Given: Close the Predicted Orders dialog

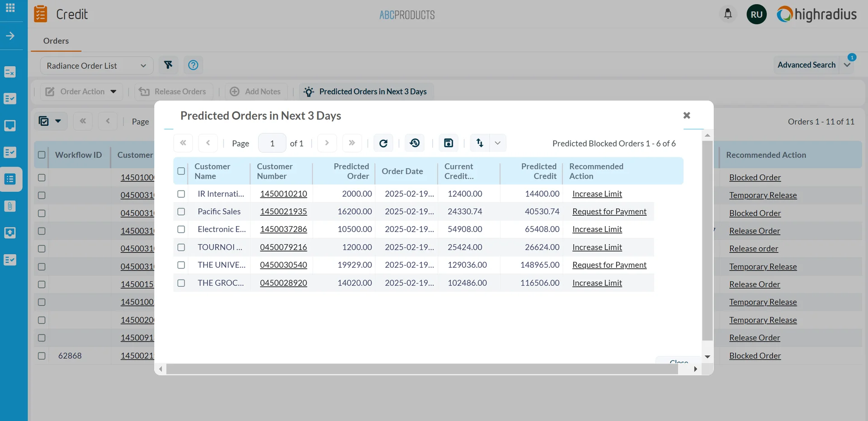Looking at the screenshot, I should pyautogui.click(x=687, y=115).
